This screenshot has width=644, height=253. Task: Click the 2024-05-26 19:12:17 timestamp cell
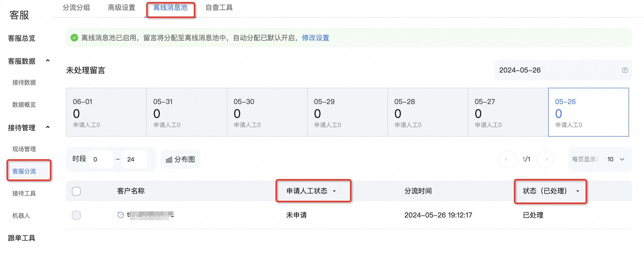coord(438,215)
